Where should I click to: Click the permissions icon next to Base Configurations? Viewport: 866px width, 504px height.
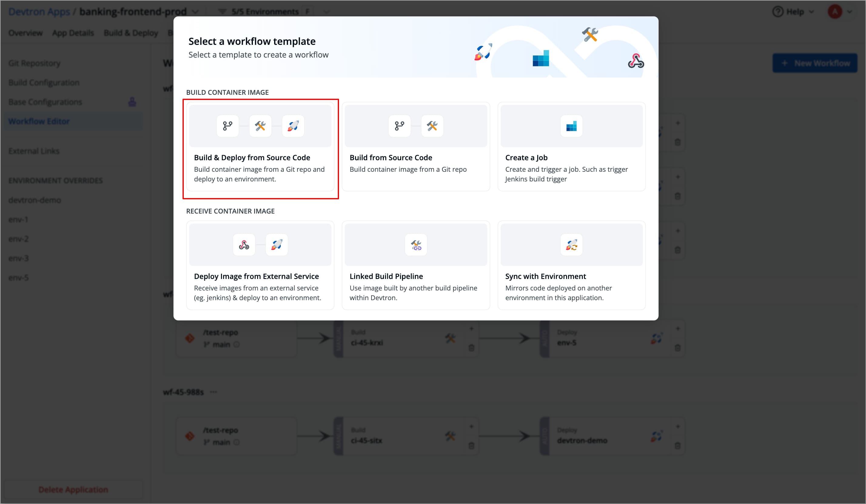point(133,102)
